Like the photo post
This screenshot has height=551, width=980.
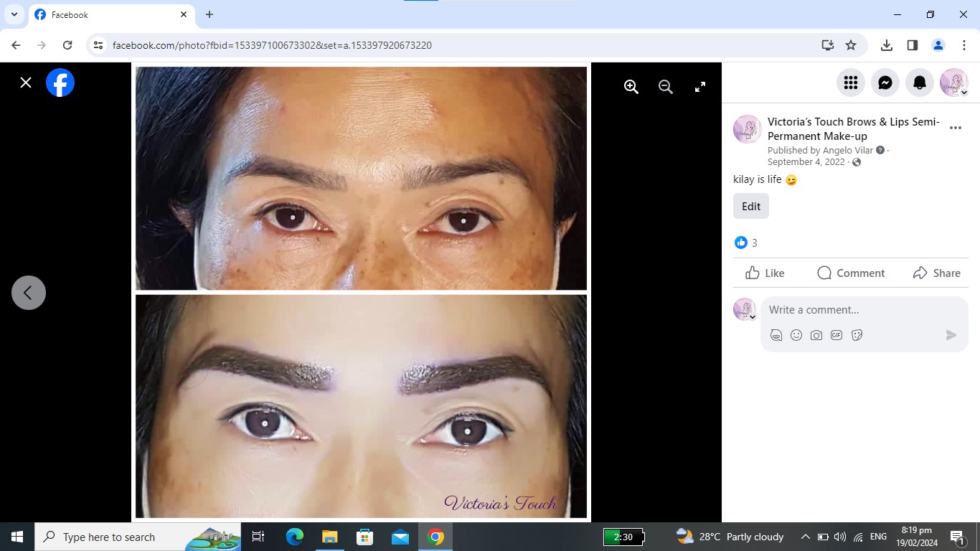[x=765, y=273]
